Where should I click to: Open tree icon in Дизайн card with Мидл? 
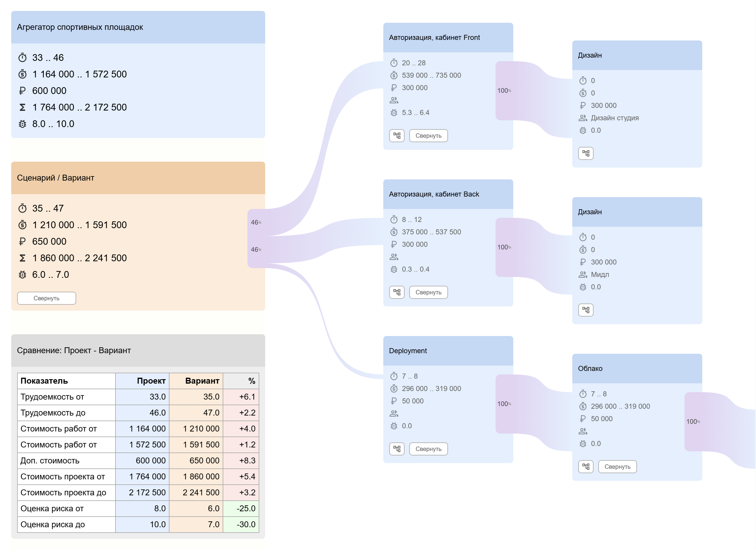pyautogui.click(x=586, y=310)
